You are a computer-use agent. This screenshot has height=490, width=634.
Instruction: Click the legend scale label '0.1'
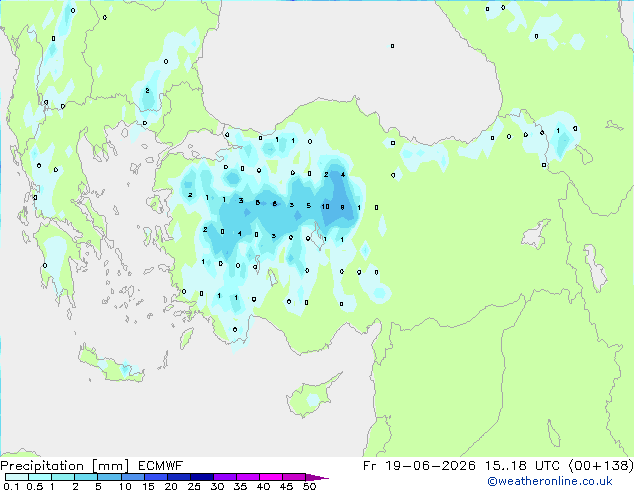[11, 486]
